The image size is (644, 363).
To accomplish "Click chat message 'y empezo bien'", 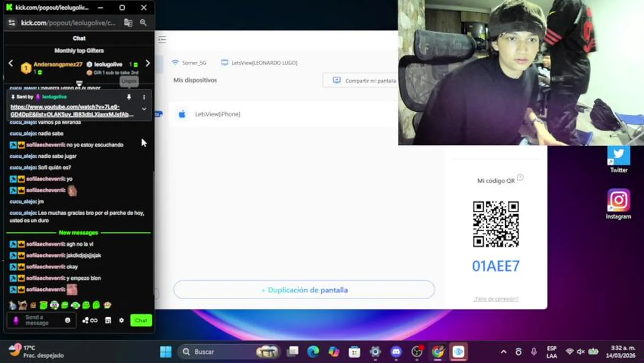I will click(84, 278).
